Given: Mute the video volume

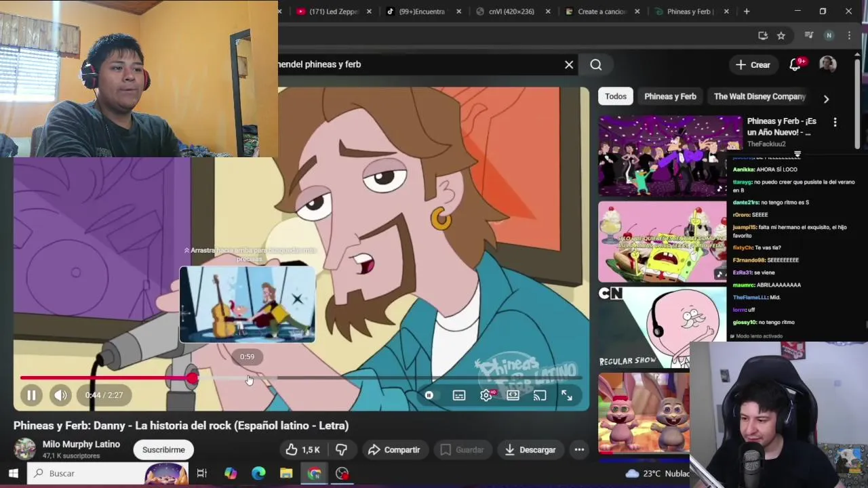Looking at the screenshot, I should (x=60, y=395).
